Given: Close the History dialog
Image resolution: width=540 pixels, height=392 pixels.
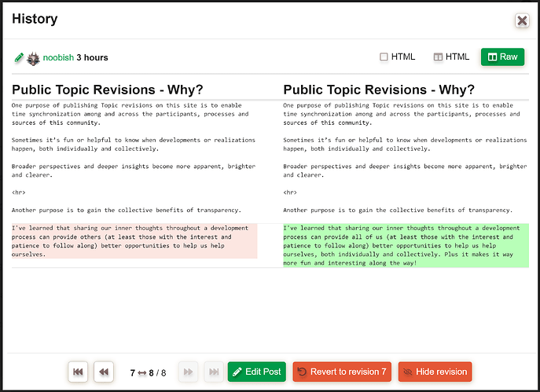Looking at the screenshot, I should (522, 20).
